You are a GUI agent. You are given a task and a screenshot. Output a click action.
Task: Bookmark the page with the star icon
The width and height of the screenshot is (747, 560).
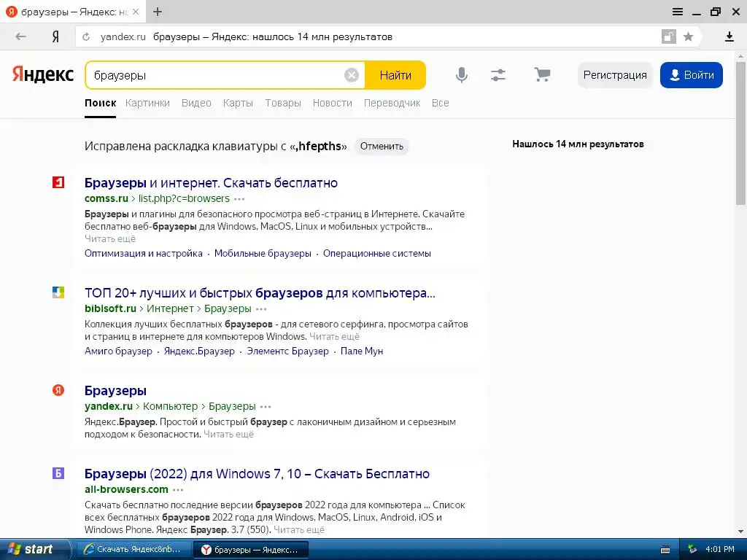point(688,36)
